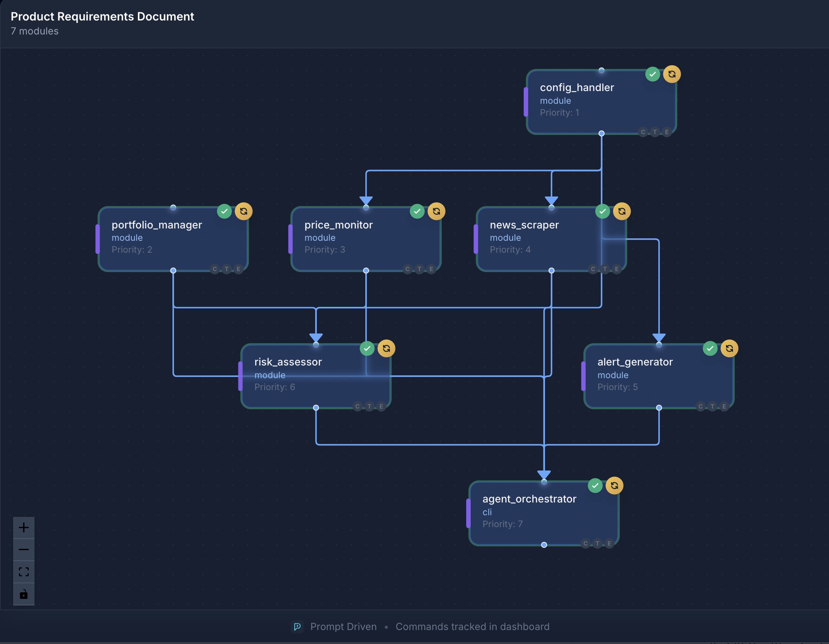829x644 pixels.
Task: Click agent_orchestrator's yellow refresh icon
Action: point(614,486)
